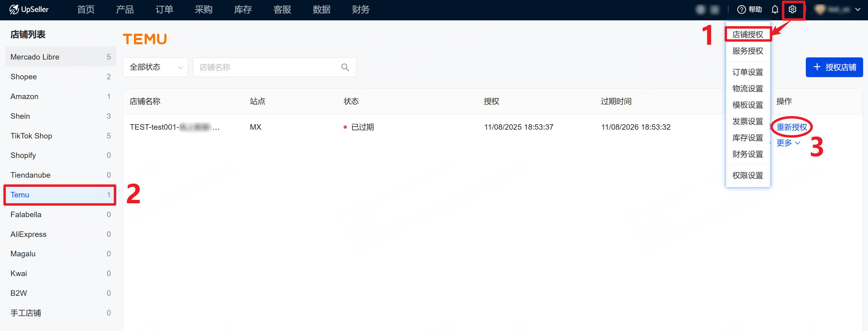The height and width of the screenshot is (331, 868).
Task: Select Shopee in store list
Action: coord(61,77)
